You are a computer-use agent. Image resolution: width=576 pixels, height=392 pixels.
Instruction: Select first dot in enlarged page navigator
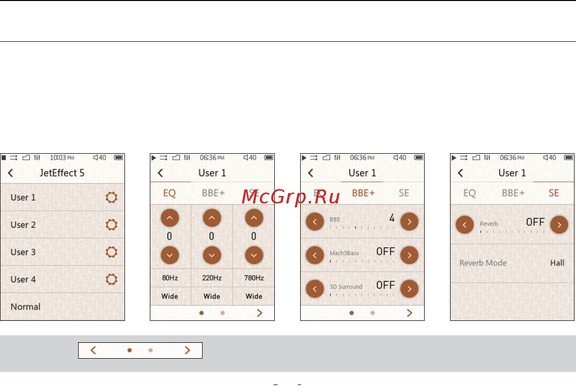pyautogui.click(x=129, y=350)
